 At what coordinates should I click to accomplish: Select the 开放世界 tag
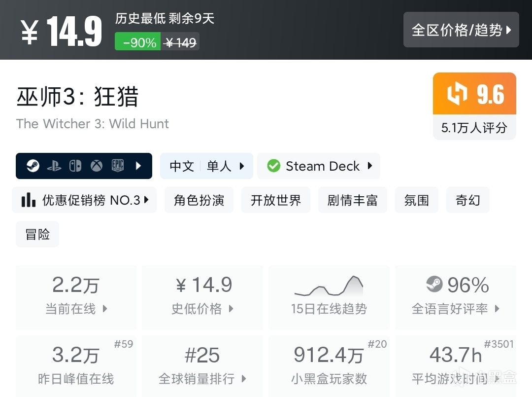(276, 200)
